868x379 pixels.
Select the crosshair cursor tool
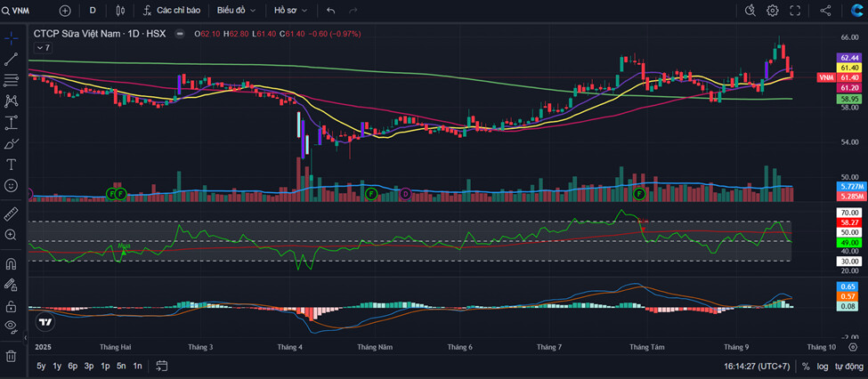click(x=12, y=37)
